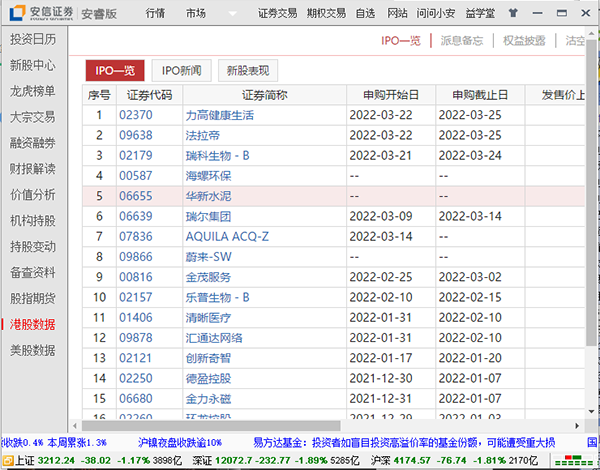Click the 安信证券 logo icon
The image size is (600, 470).
pos(17,13)
